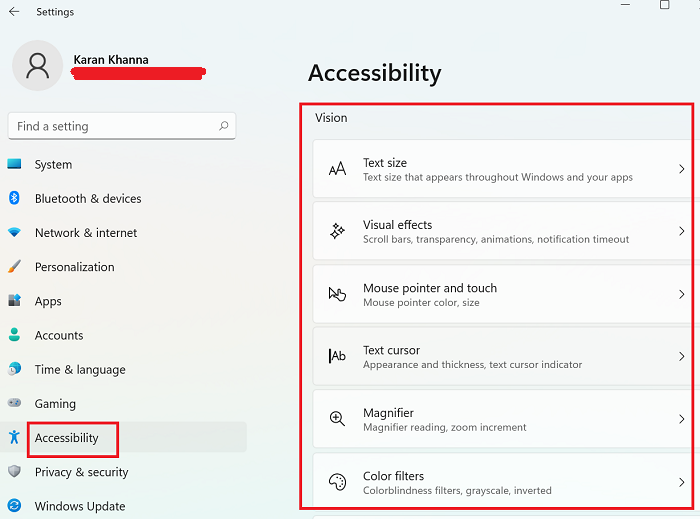Open the Accounts settings page

click(59, 336)
